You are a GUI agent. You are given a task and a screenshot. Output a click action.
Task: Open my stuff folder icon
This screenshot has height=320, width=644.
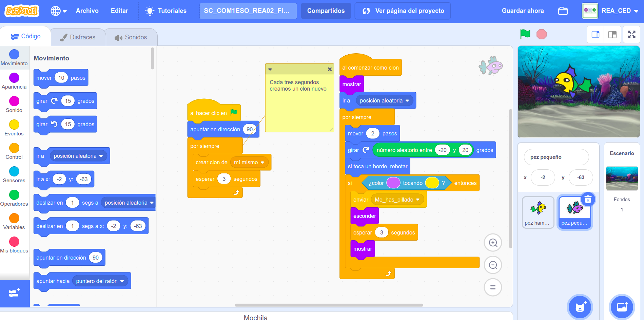pyautogui.click(x=563, y=11)
